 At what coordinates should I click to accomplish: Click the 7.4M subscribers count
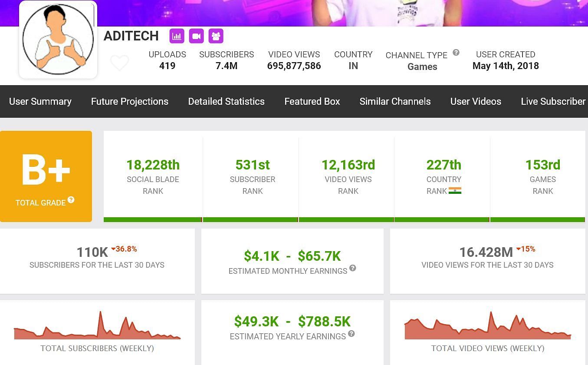coord(227,66)
